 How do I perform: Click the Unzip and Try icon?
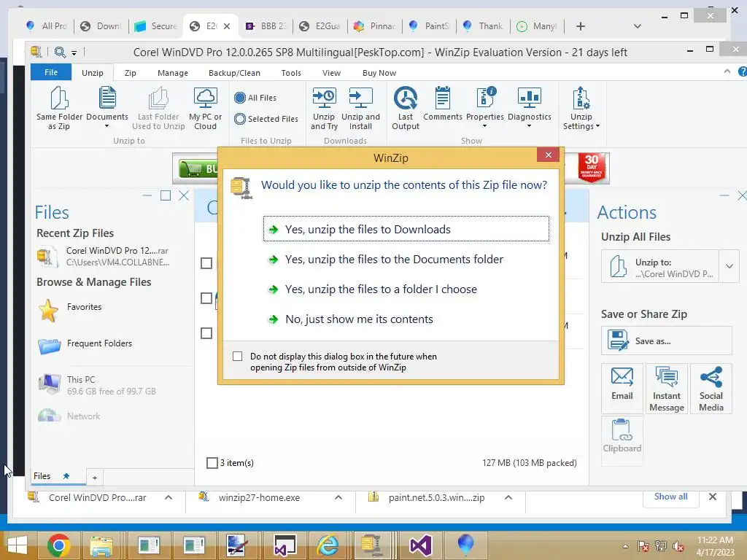pyautogui.click(x=324, y=98)
